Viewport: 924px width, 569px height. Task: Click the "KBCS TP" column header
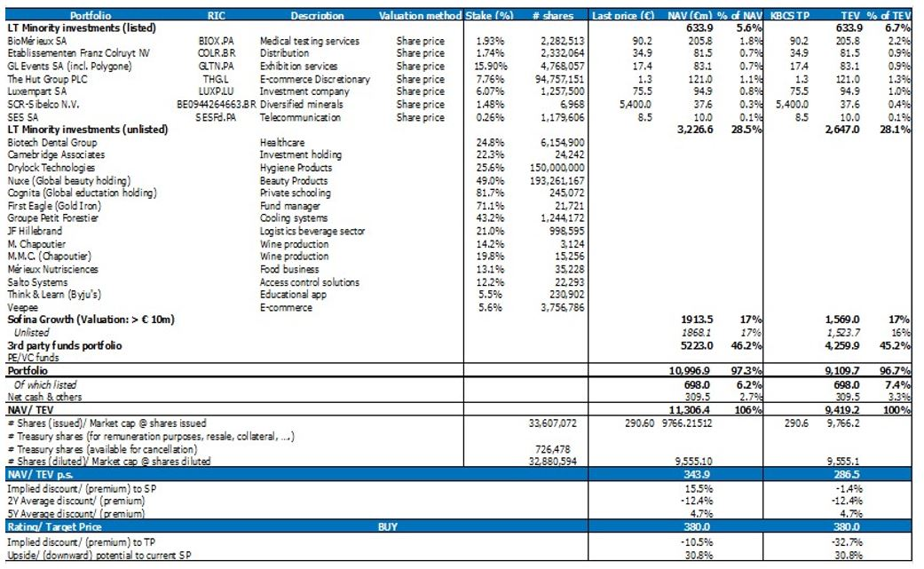pos(790,15)
